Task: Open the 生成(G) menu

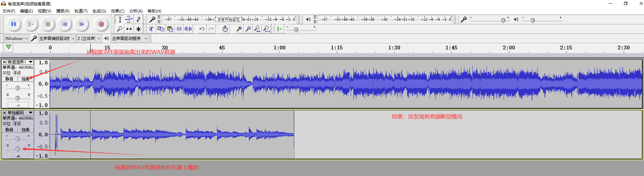Action: pyautogui.click(x=99, y=11)
